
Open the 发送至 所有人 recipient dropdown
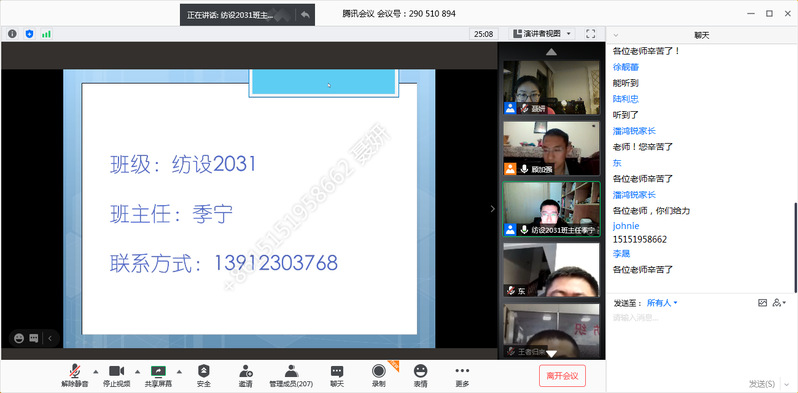(x=662, y=303)
